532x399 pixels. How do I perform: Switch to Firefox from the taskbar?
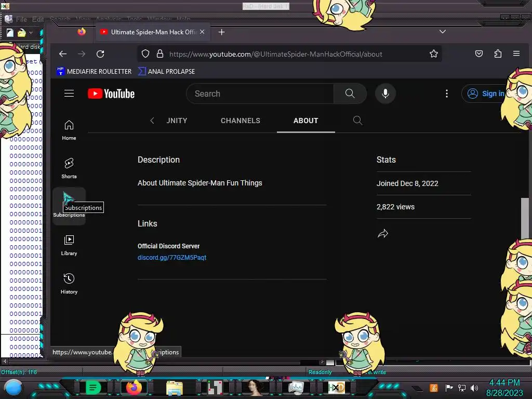click(134, 388)
